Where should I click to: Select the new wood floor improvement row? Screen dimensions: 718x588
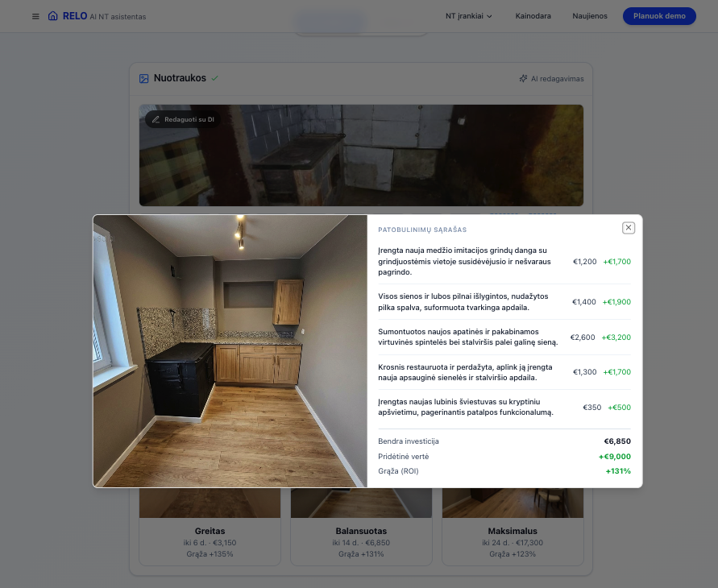coord(504,262)
